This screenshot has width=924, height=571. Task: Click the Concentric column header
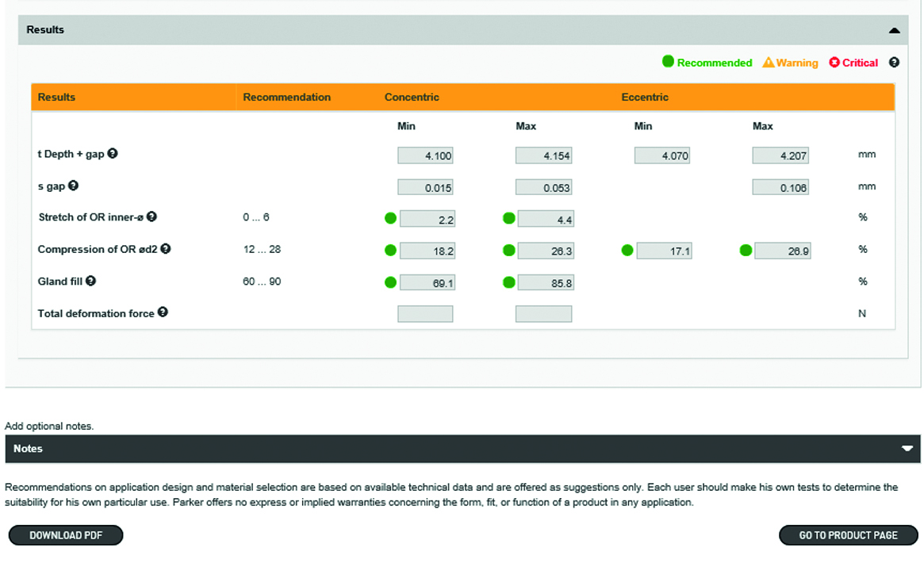[412, 98]
